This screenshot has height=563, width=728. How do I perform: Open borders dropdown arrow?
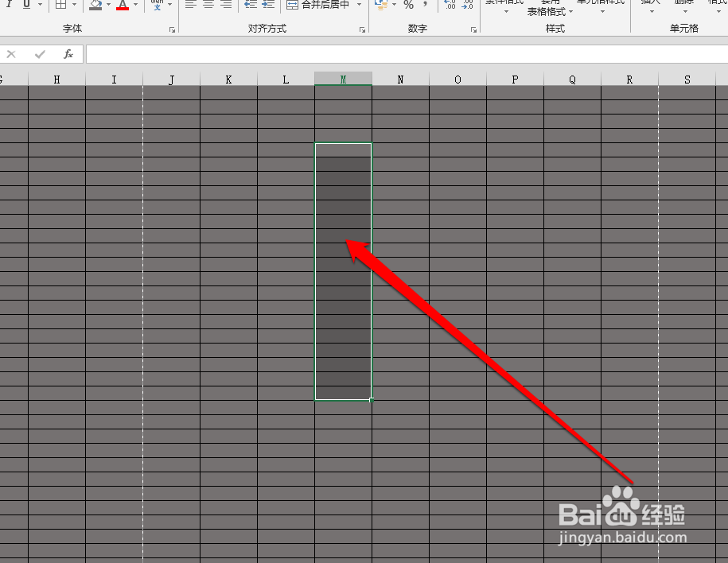(x=74, y=4)
